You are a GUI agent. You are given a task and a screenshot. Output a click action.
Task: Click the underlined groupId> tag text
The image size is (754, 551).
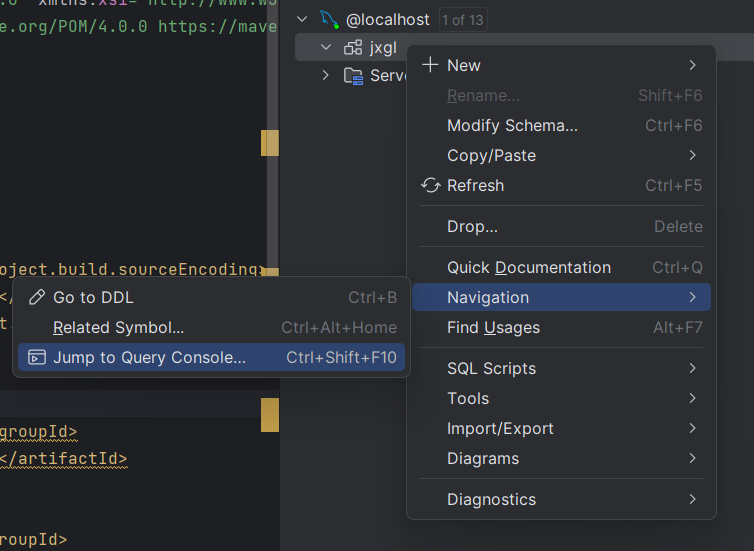[x=38, y=431]
